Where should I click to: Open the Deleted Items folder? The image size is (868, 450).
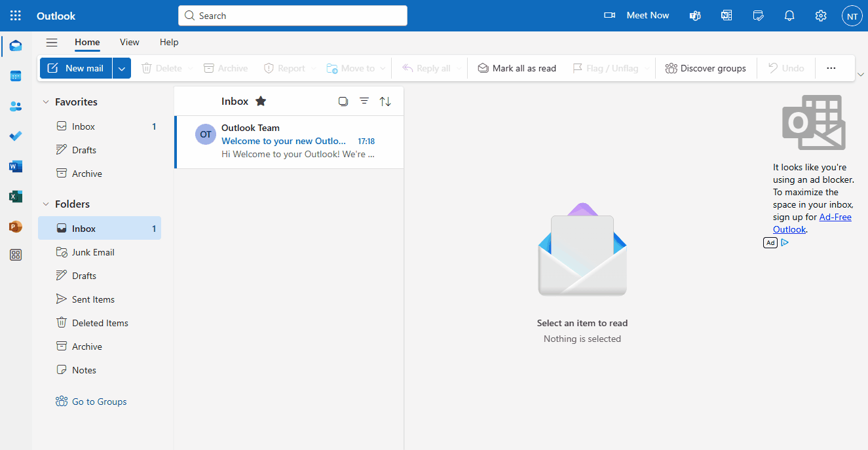tap(100, 323)
